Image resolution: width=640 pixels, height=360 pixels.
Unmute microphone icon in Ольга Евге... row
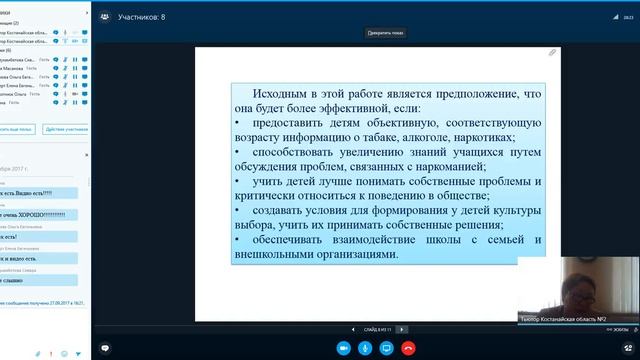pyautogui.click(x=65, y=77)
